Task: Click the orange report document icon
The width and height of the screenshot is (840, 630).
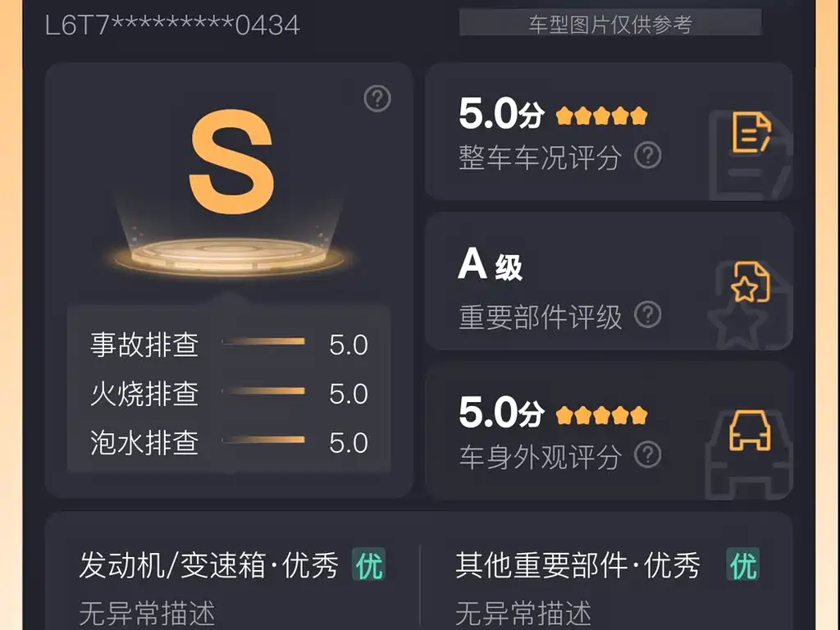Action: [751, 132]
